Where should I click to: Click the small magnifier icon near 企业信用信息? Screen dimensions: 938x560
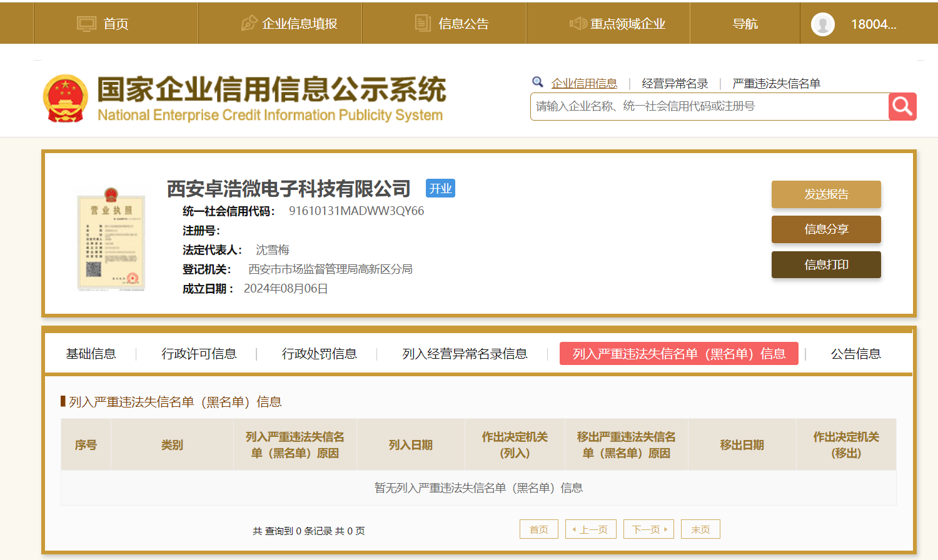coord(538,82)
